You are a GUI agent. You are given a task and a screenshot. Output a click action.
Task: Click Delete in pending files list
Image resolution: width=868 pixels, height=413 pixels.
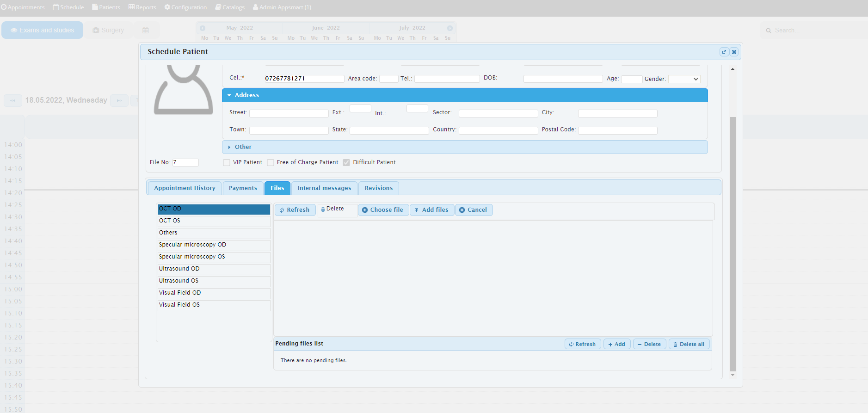[650, 344]
